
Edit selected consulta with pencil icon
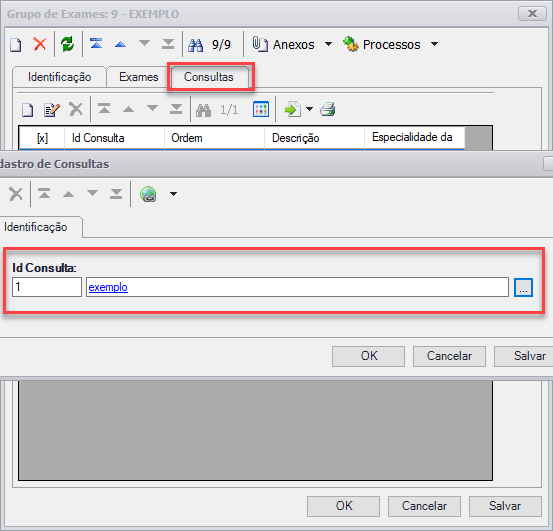[x=51, y=110]
